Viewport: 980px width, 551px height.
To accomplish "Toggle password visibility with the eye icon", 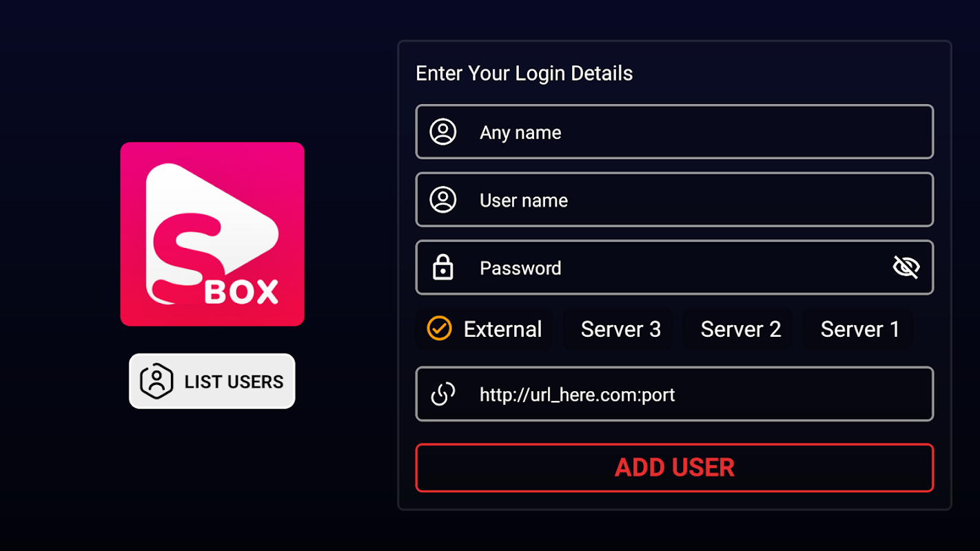I will pos(906,267).
